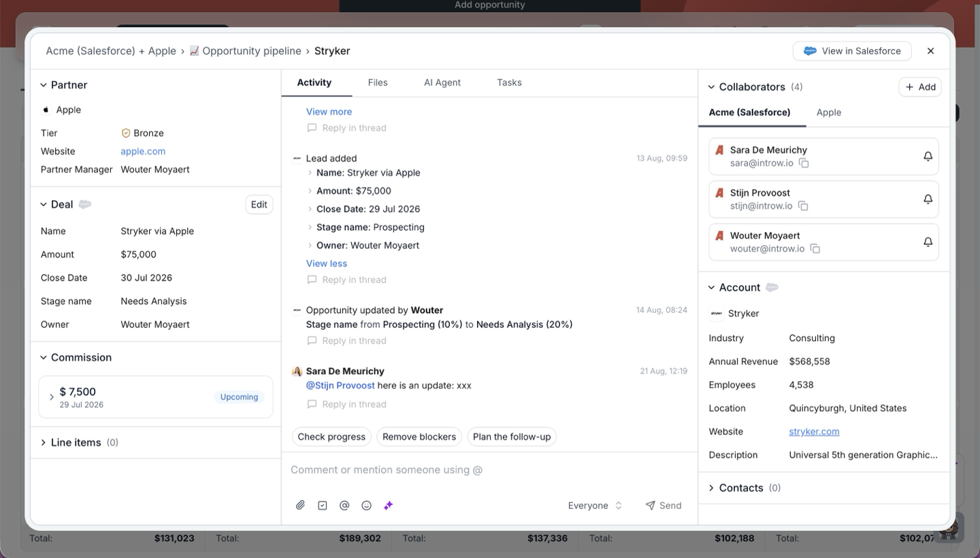
Task: Expand the Line items section
Action: pos(44,442)
